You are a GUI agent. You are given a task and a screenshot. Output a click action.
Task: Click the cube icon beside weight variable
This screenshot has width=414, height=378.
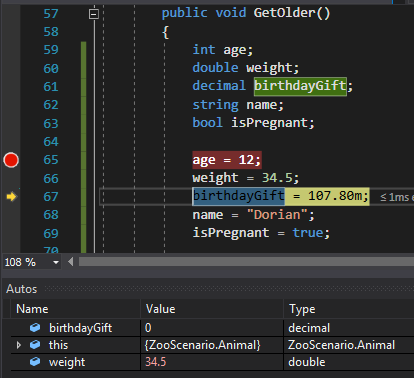[35, 362]
